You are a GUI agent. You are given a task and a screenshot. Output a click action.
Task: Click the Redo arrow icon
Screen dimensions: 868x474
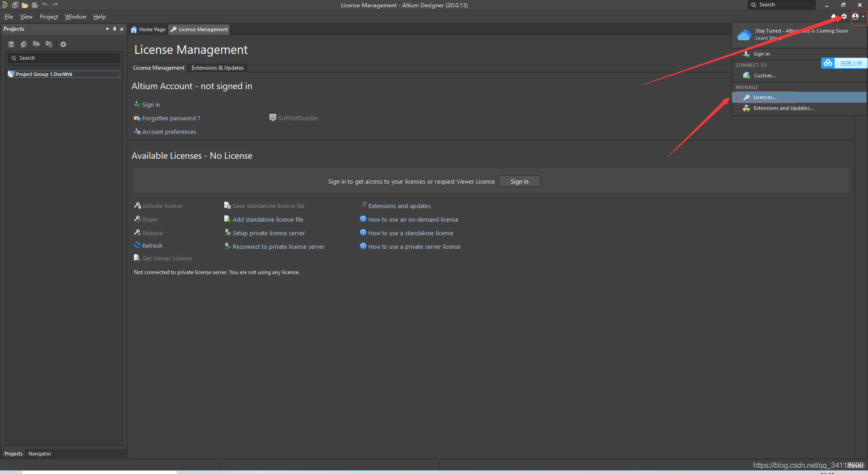coord(55,5)
